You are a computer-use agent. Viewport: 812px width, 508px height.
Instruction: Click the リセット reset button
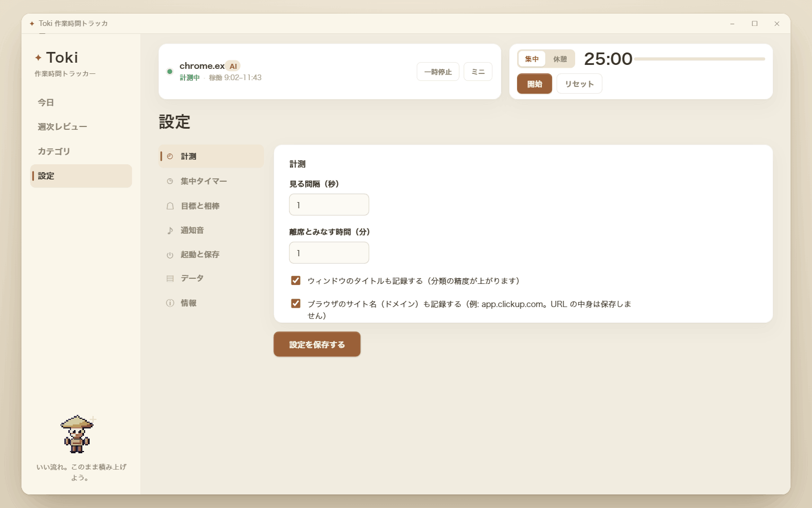point(580,84)
